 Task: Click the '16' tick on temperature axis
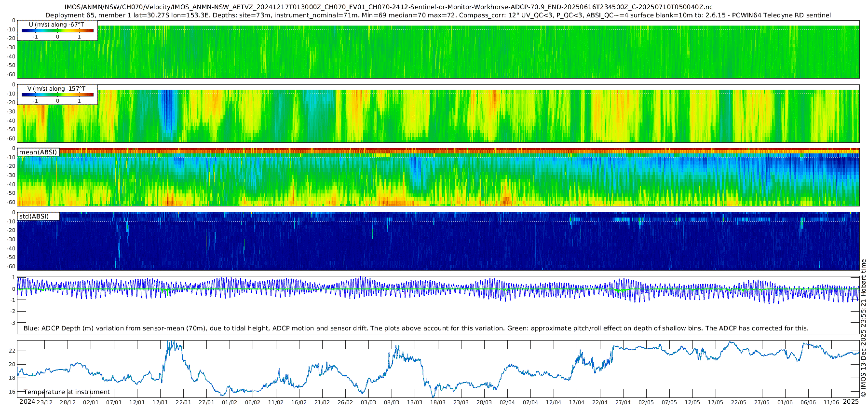[x=13, y=392]
